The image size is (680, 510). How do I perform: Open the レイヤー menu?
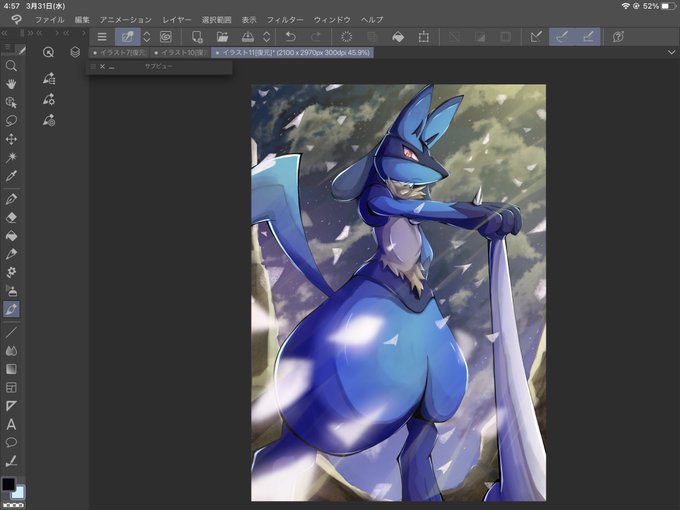[177, 20]
